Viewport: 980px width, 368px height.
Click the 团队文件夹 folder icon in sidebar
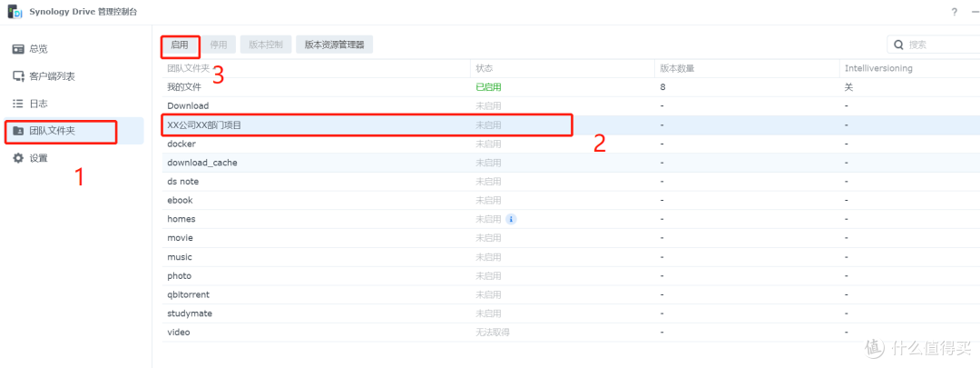18,131
